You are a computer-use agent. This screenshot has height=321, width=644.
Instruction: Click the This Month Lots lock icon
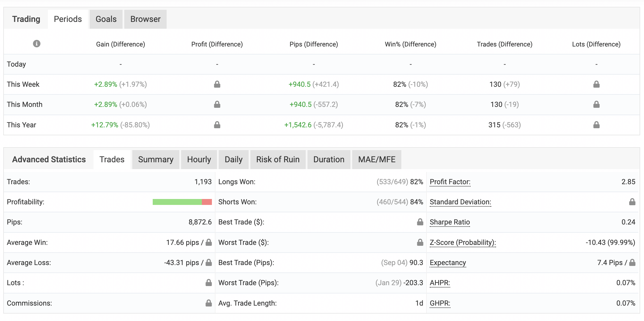[x=596, y=105]
